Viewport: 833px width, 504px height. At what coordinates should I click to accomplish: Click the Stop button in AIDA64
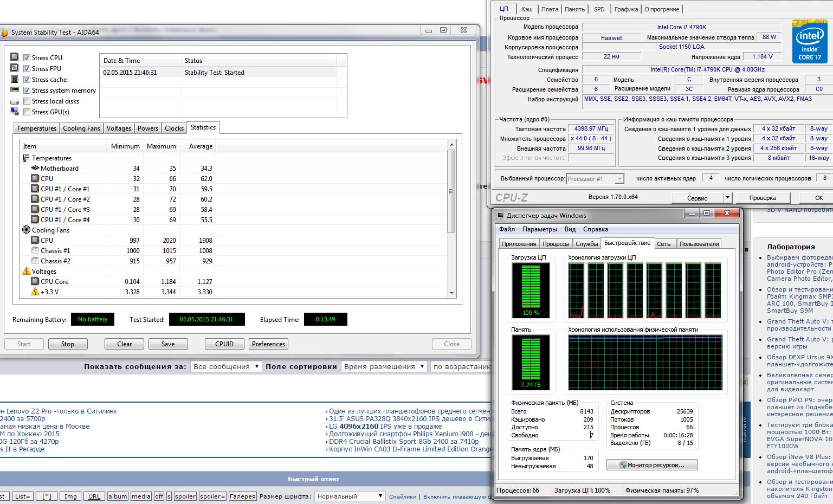click(68, 344)
